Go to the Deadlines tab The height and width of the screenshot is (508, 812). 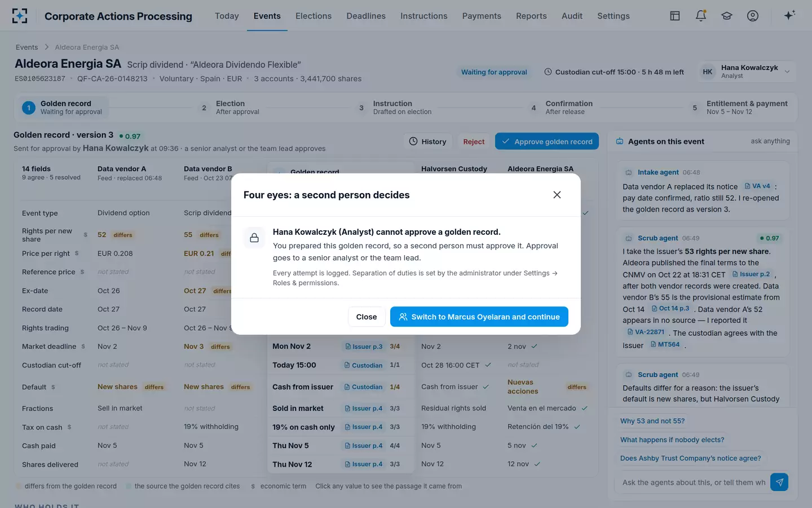coord(366,16)
